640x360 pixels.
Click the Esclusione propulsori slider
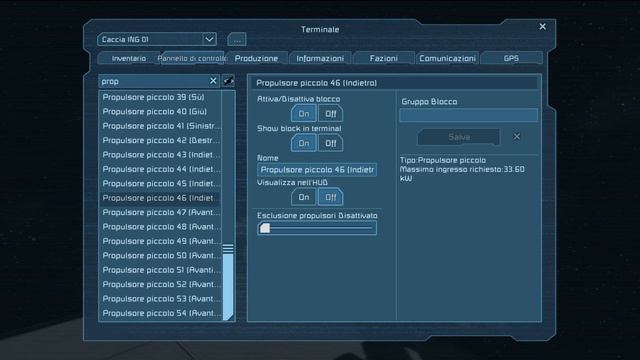tap(317, 228)
